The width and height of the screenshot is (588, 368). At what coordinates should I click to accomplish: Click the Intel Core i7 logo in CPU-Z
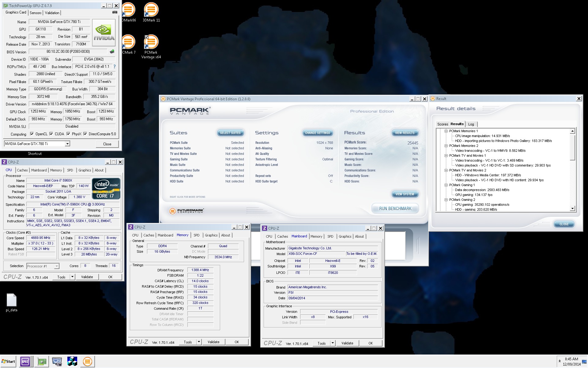(106, 188)
